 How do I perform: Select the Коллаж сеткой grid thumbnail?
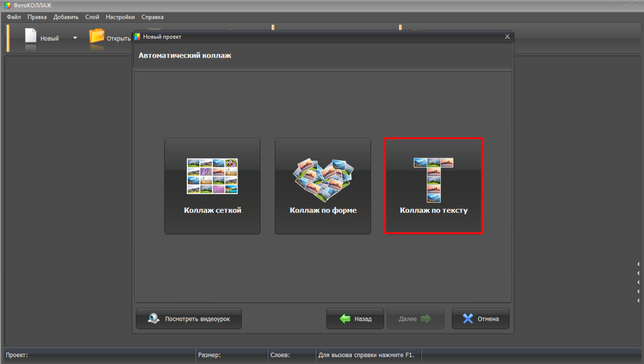(212, 176)
